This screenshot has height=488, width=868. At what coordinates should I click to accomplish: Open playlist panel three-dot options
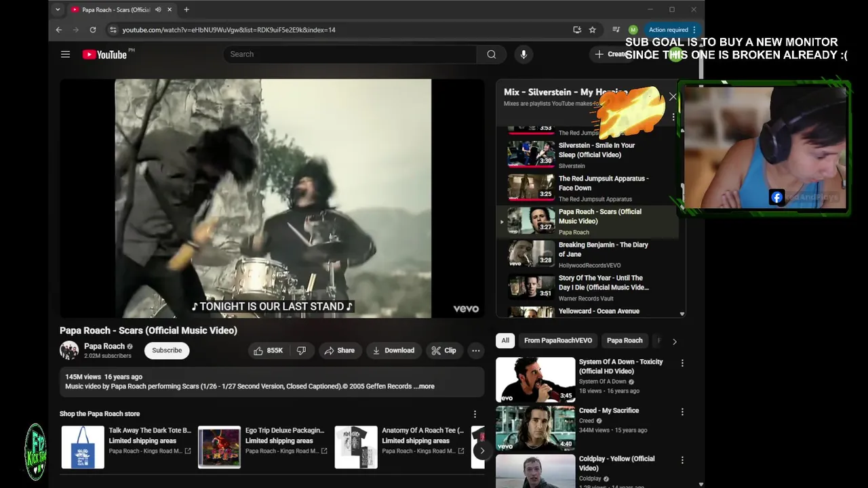pyautogui.click(x=673, y=117)
